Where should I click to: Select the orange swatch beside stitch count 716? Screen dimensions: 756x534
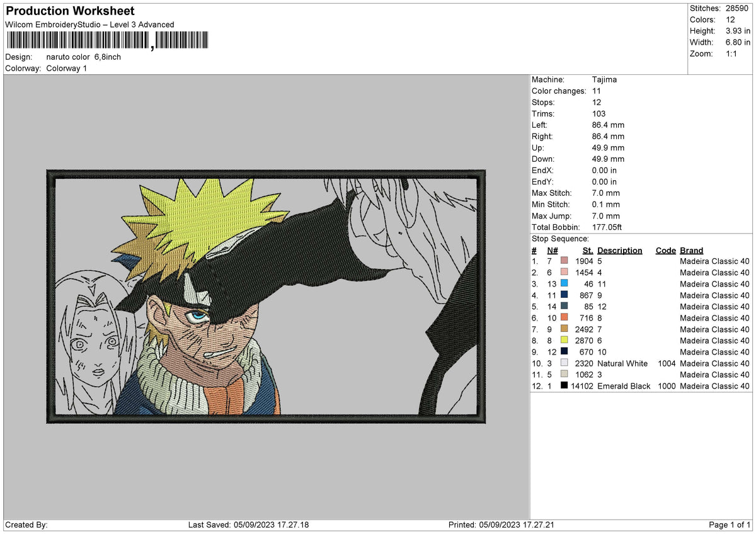564,318
